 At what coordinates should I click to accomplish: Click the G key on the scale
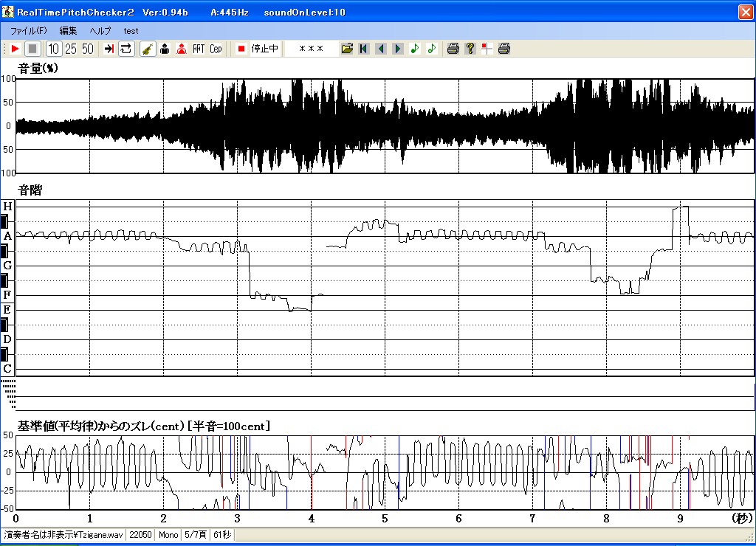point(7,266)
